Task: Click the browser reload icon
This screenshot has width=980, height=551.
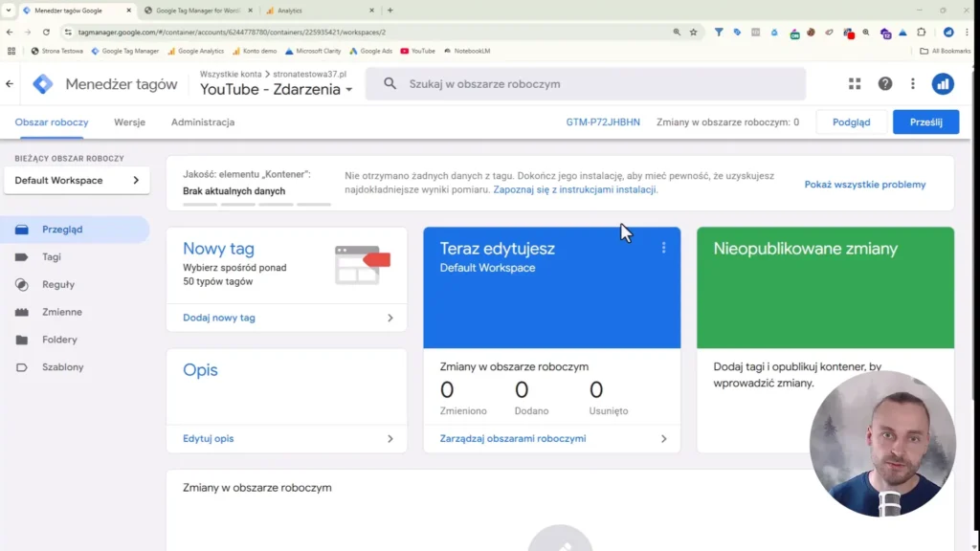Action: tap(46, 32)
